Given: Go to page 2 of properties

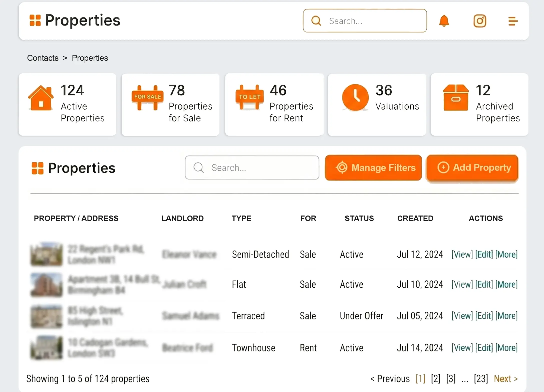Looking at the screenshot, I should point(435,379).
